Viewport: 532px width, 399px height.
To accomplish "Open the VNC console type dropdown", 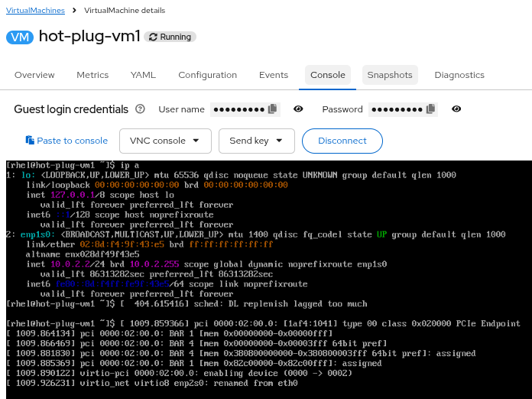I will point(165,141).
